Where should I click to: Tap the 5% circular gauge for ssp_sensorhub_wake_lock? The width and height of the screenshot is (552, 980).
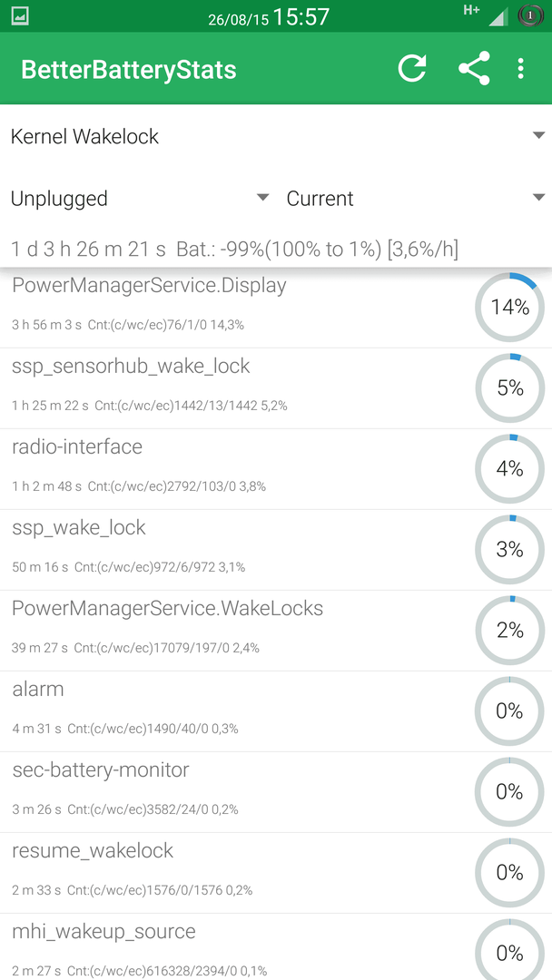[x=509, y=388]
